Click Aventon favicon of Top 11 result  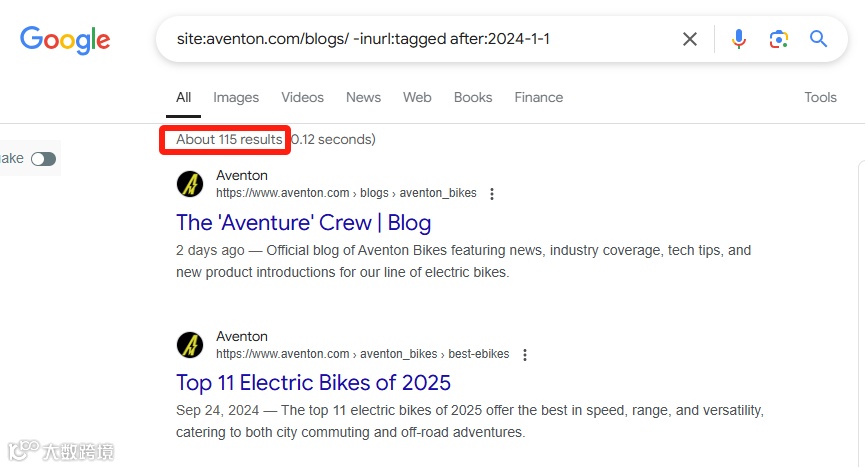pos(190,345)
